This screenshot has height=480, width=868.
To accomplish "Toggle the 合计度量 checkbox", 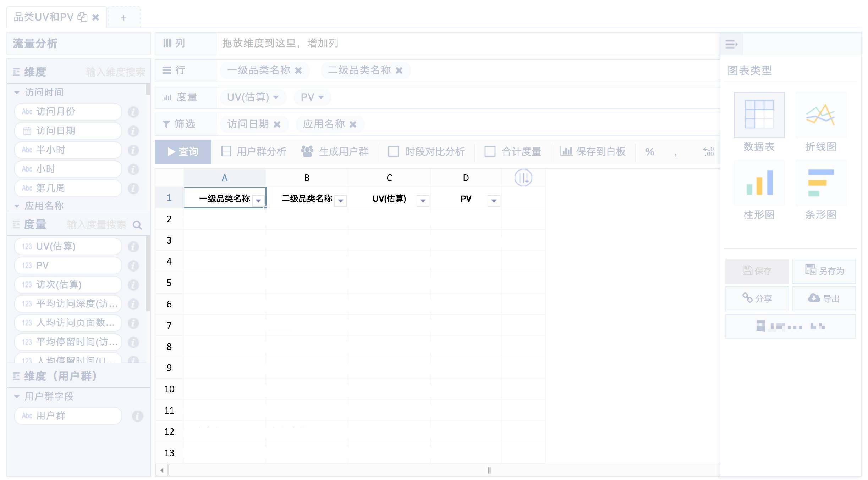I will 490,152.
